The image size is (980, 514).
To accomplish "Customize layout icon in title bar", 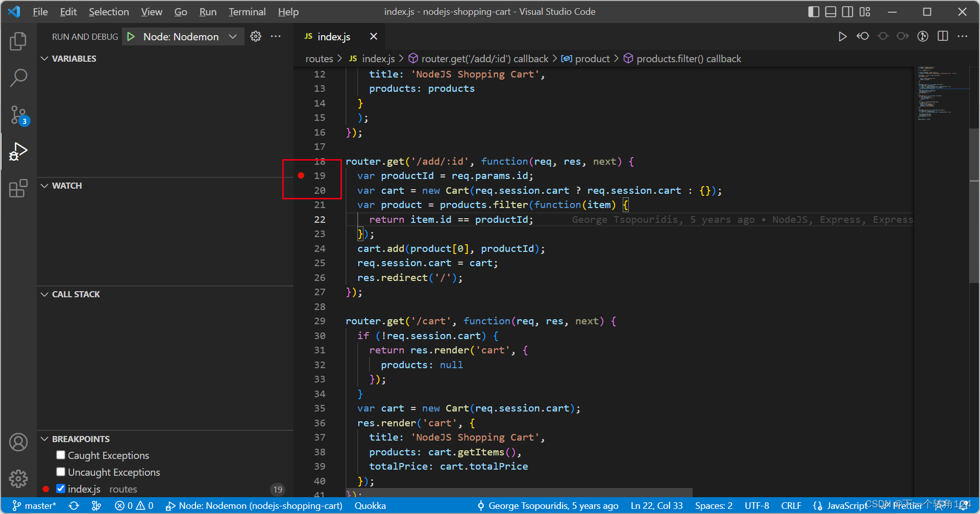I will click(x=865, y=12).
